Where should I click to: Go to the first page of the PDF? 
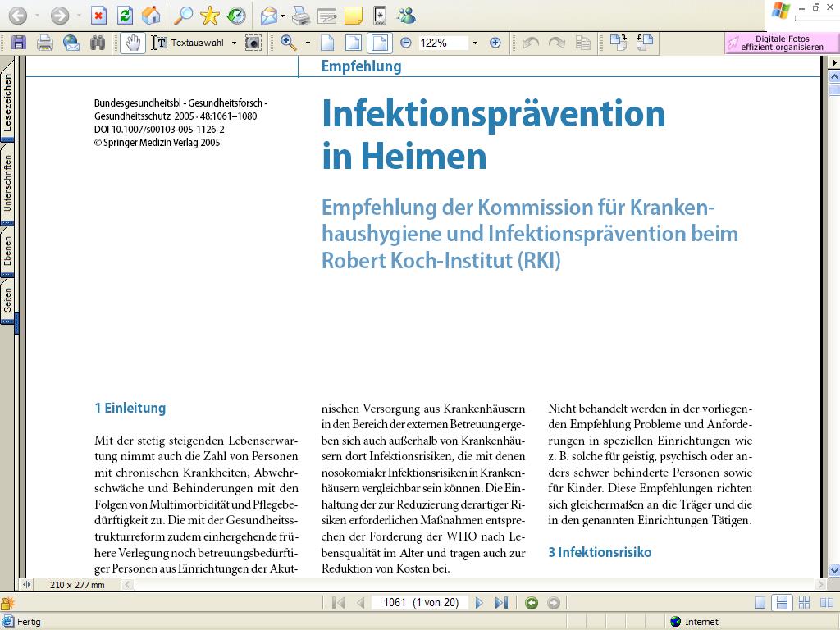click(338, 603)
